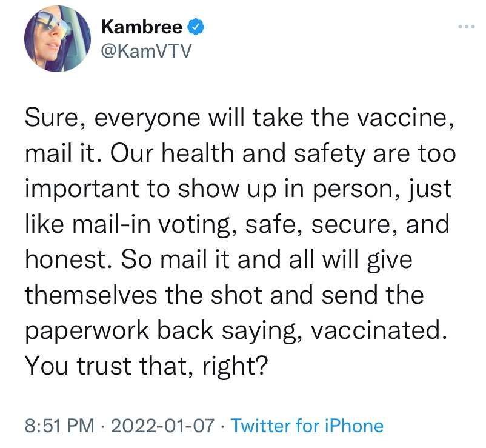The height and width of the screenshot is (448, 486).
Task: Click the 8:51 PM timestamp
Action: pos(59,426)
